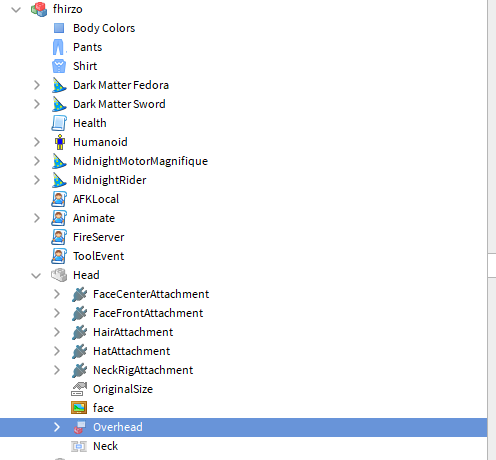This screenshot has width=496, height=460.
Task: Click the MidnightMotorMagnifique accessory icon
Action: point(59,161)
